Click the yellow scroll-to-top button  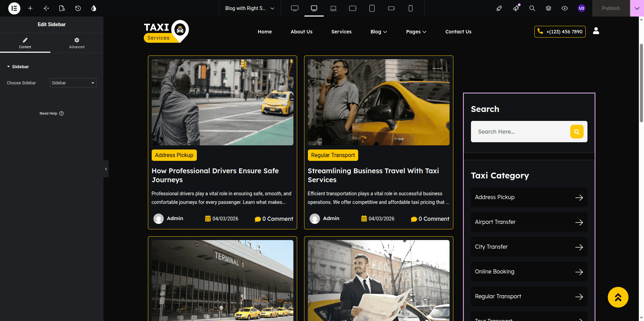click(618, 297)
